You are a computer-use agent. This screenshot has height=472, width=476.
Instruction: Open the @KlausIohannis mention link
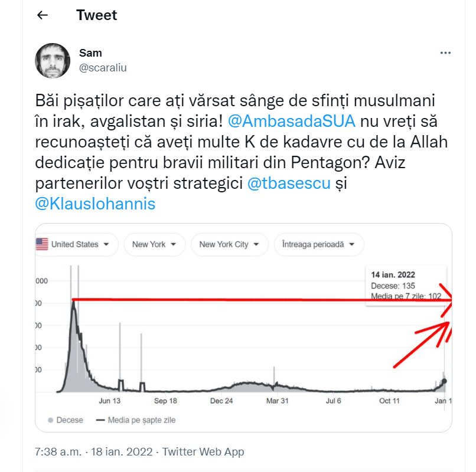[95, 204]
